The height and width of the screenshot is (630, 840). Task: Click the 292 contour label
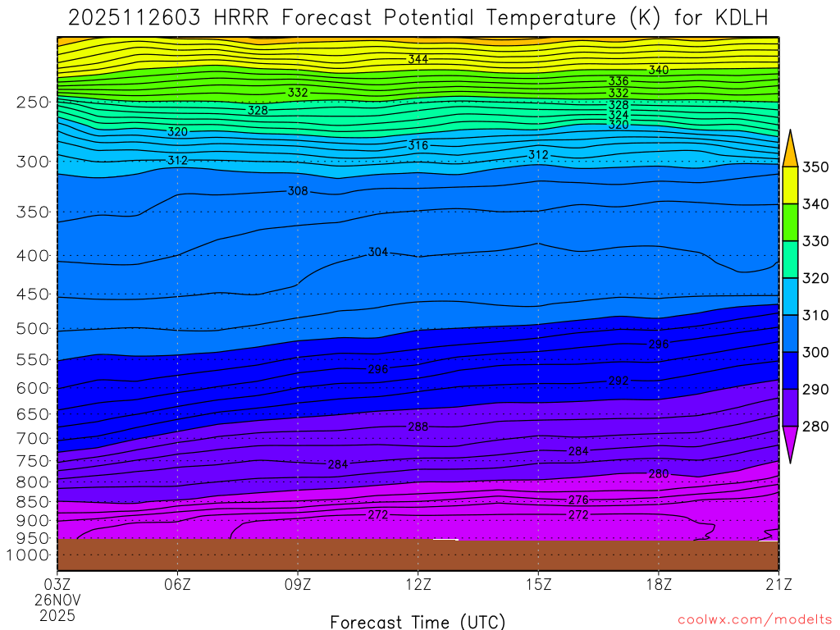coord(619,381)
